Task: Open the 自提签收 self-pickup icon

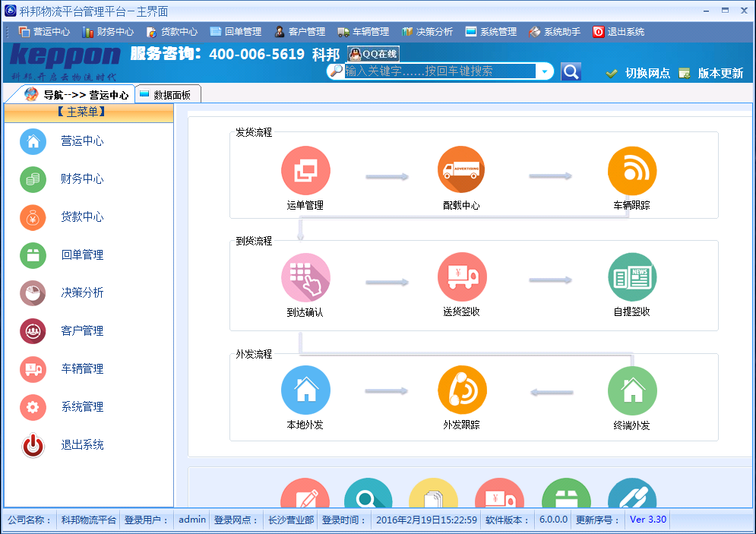Action: tap(631, 280)
